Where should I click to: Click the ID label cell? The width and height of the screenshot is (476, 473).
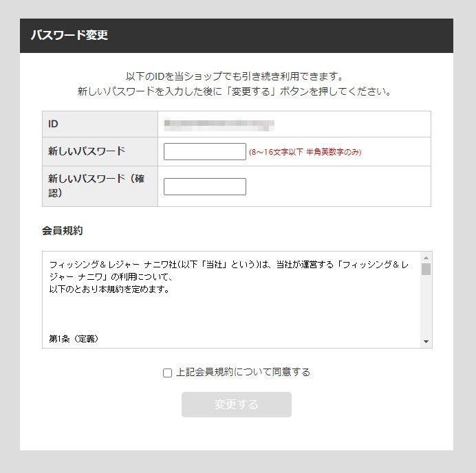coord(100,124)
